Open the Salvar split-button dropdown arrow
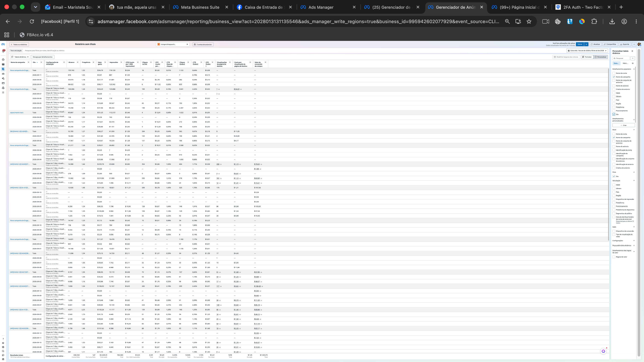644x362 pixels. (586, 44)
